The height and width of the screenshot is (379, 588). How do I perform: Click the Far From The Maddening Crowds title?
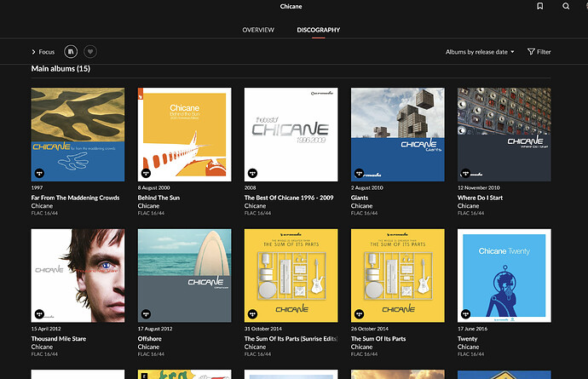click(75, 198)
